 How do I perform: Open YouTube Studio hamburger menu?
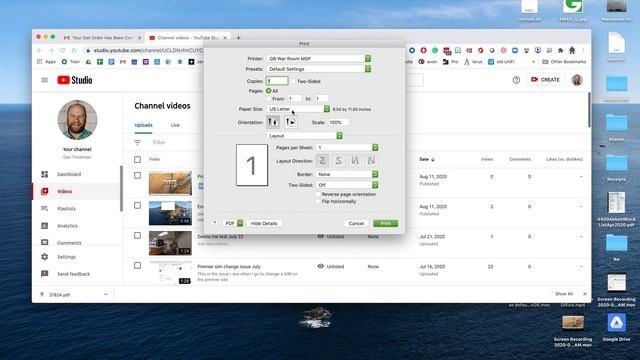coord(44,80)
